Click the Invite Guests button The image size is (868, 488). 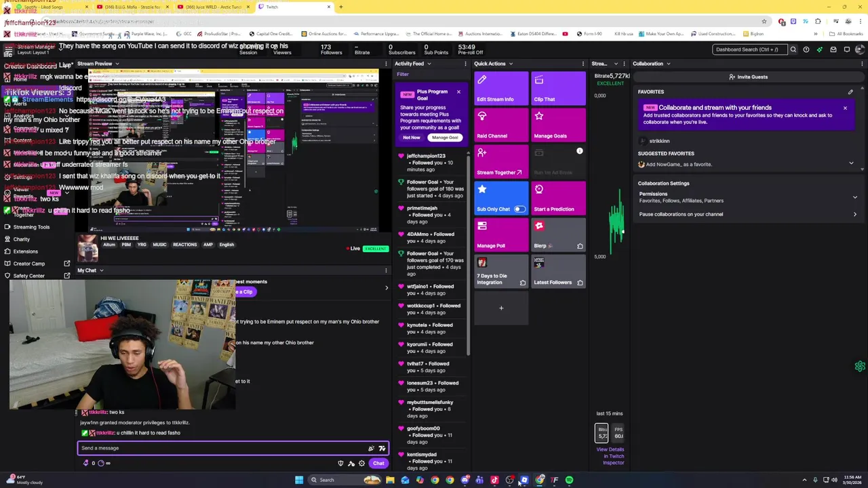pos(748,77)
